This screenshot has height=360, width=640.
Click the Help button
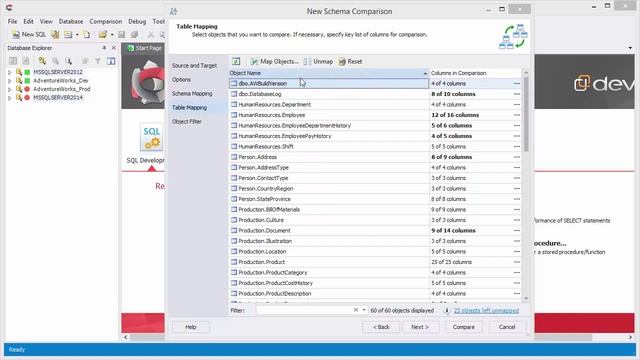coord(191,327)
